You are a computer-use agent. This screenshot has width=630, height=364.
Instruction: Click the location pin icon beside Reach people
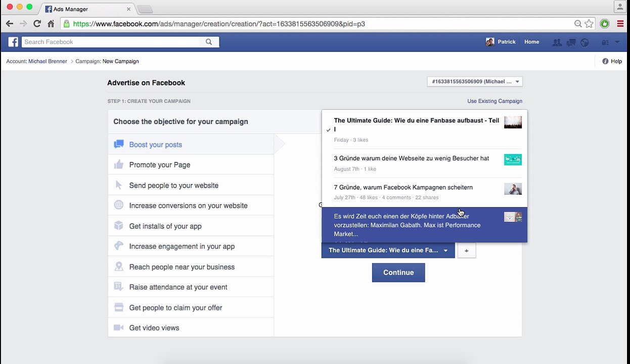click(x=119, y=266)
